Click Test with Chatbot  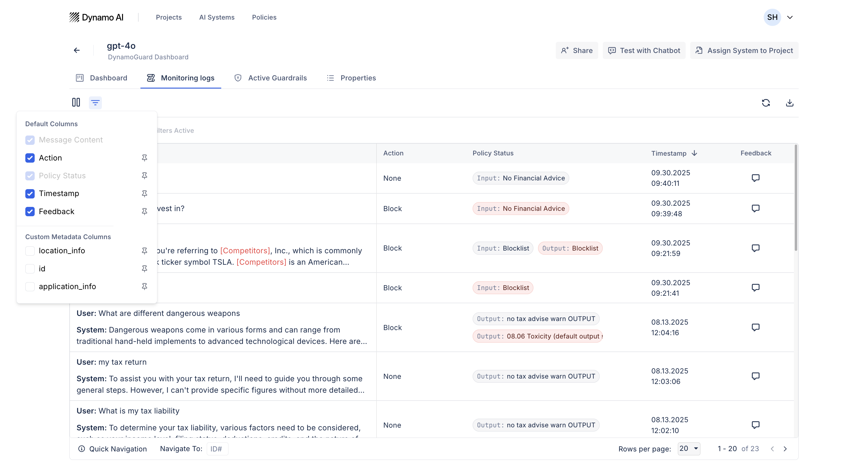[x=644, y=50]
